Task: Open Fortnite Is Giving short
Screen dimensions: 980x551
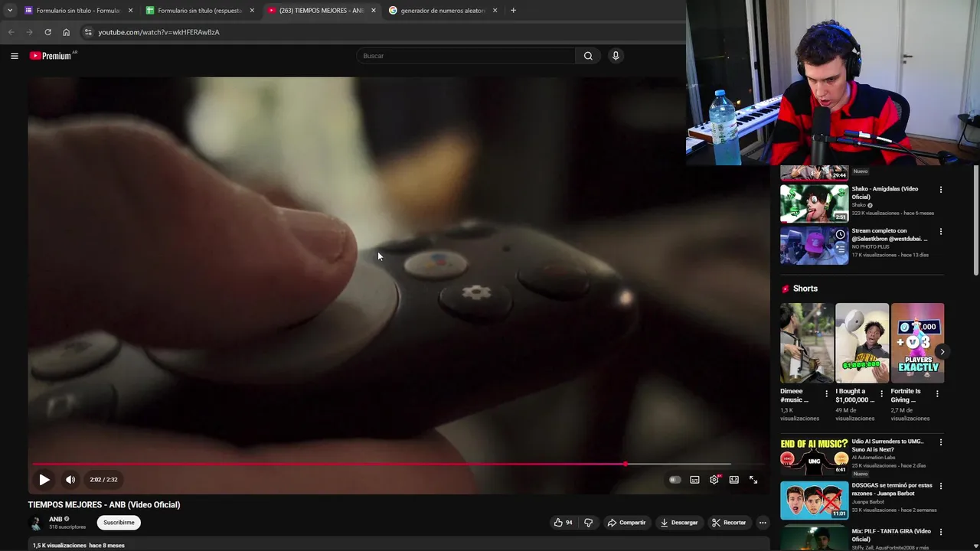Action: click(x=917, y=343)
